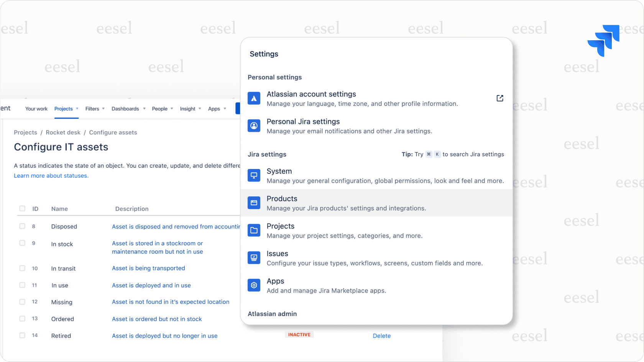Open external link for Atlassian account settings

500,98
